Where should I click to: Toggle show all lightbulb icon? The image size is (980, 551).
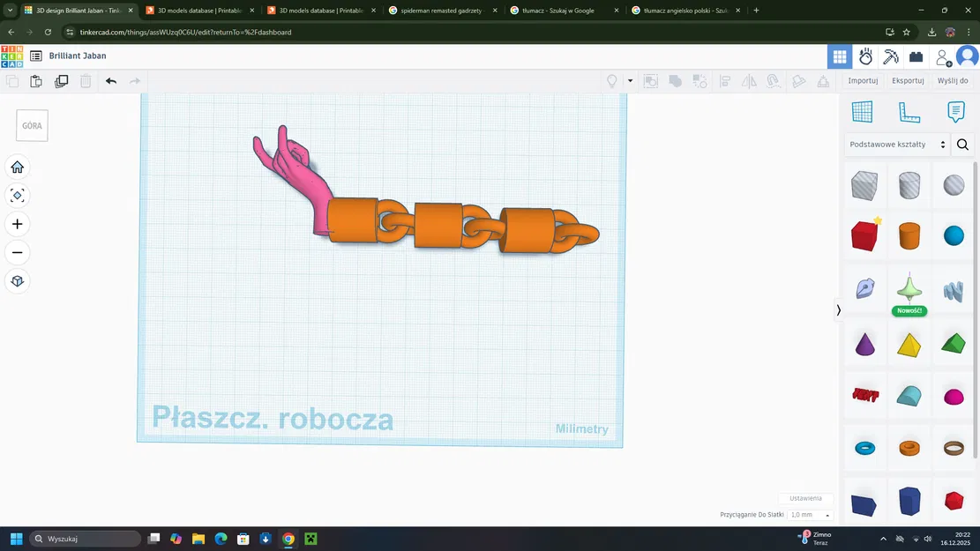pos(612,80)
